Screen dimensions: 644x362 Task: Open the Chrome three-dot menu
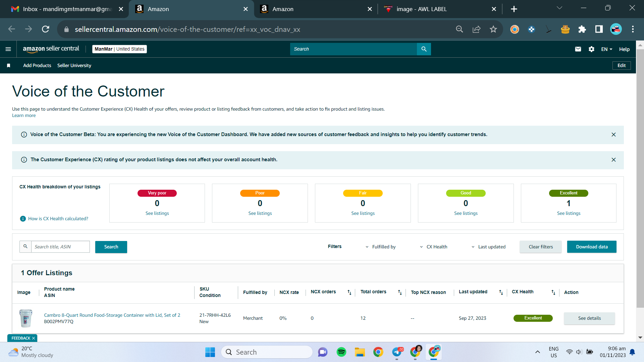(x=633, y=29)
